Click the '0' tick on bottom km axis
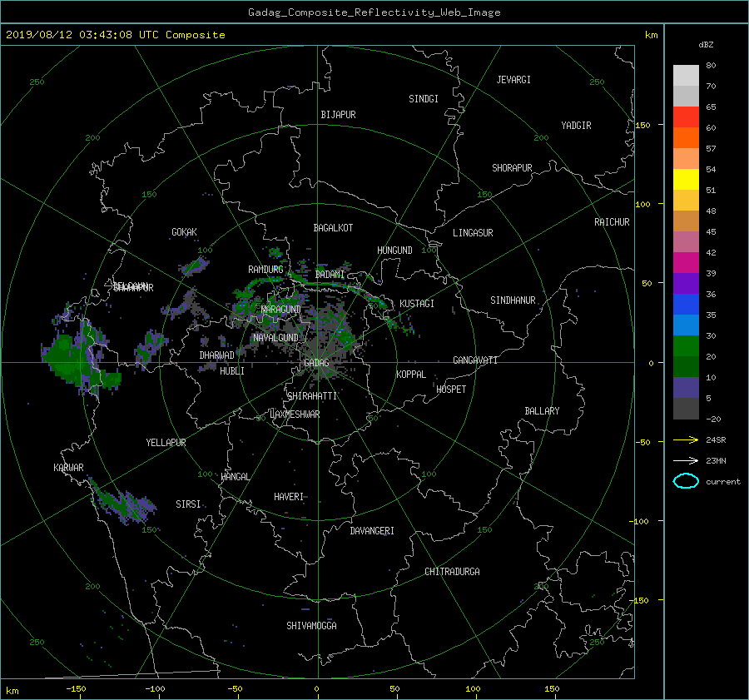749x700 pixels. (x=316, y=689)
